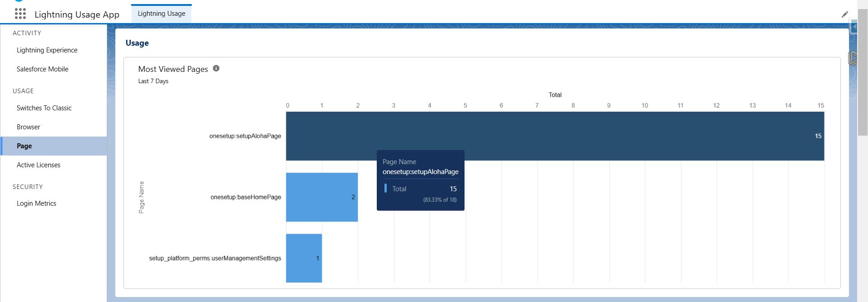868x302 pixels.
Task: Click the Usage heading
Action: (137, 43)
